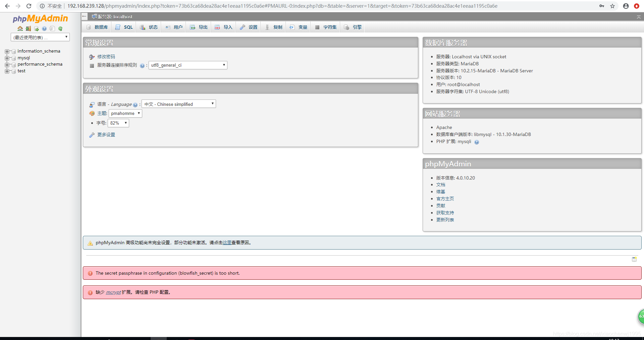Click the SQL documentation pages icon
The image size is (644, 340).
(52, 28)
